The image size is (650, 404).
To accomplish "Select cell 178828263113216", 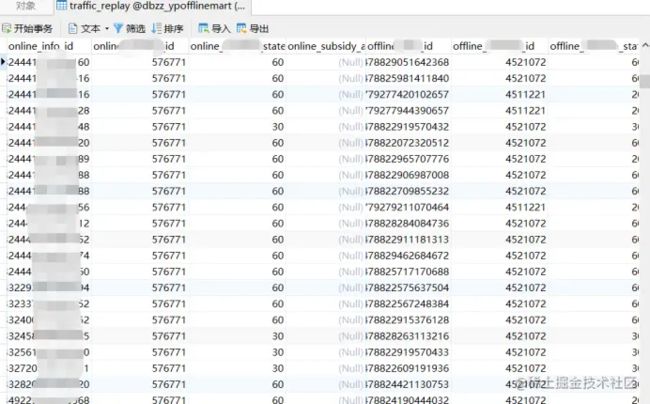I will click(x=407, y=336).
